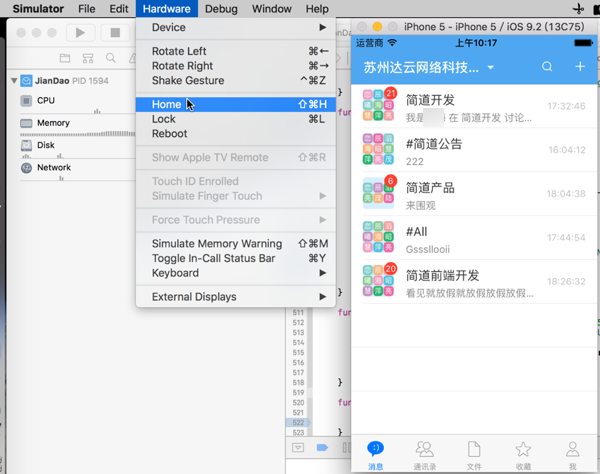Screen dimensions: 600x474
Task: Choose Reboot in the Hardware menu
Action: click(x=236, y=134)
